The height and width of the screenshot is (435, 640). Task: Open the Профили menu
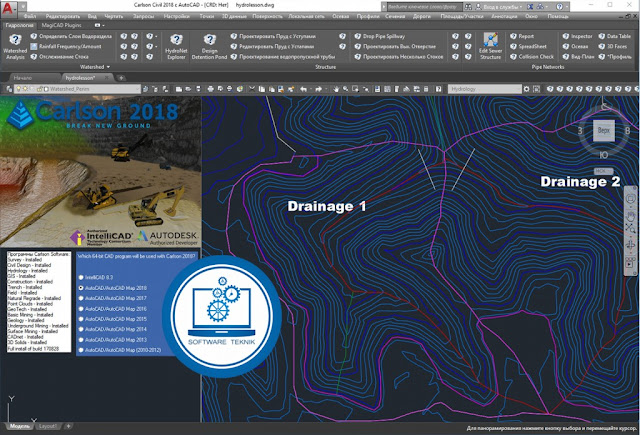click(368, 16)
